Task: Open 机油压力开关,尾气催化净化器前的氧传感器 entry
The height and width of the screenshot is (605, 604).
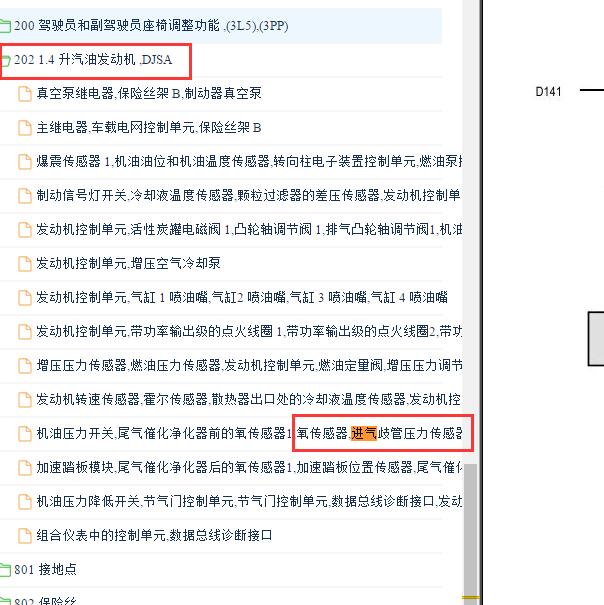Action: 249,433
